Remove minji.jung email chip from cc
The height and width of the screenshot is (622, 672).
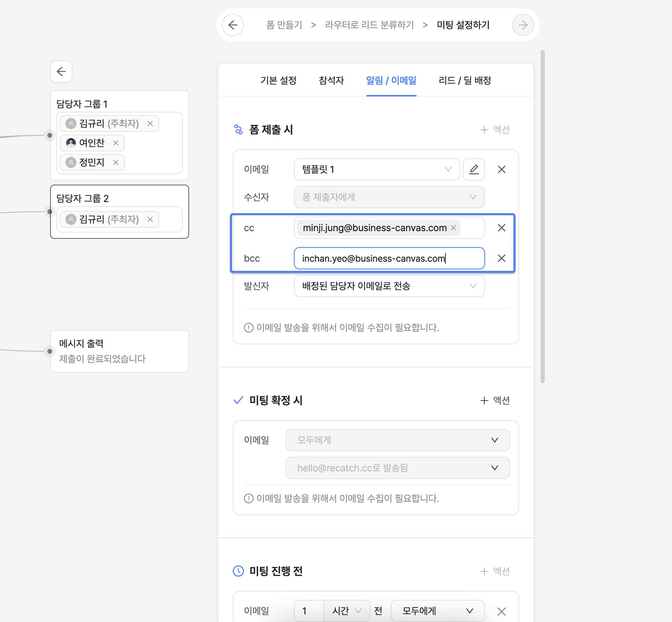[453, 228]
